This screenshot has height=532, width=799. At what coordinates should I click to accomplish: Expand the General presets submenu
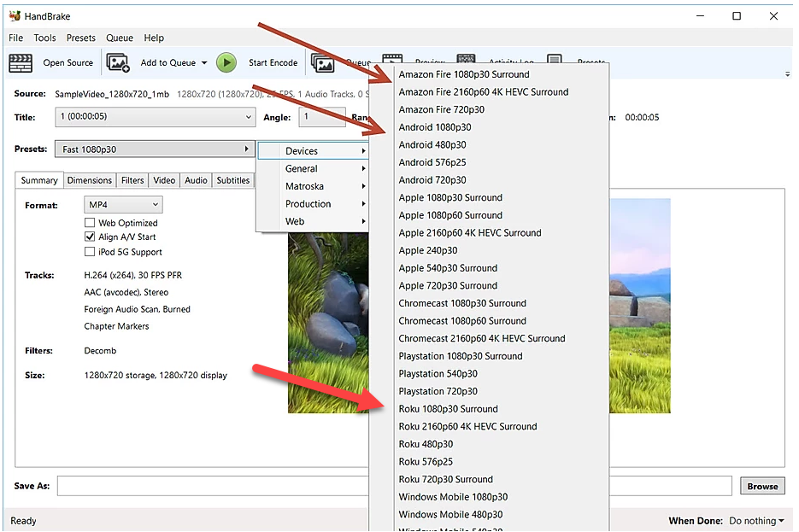(x=313, y=168)
